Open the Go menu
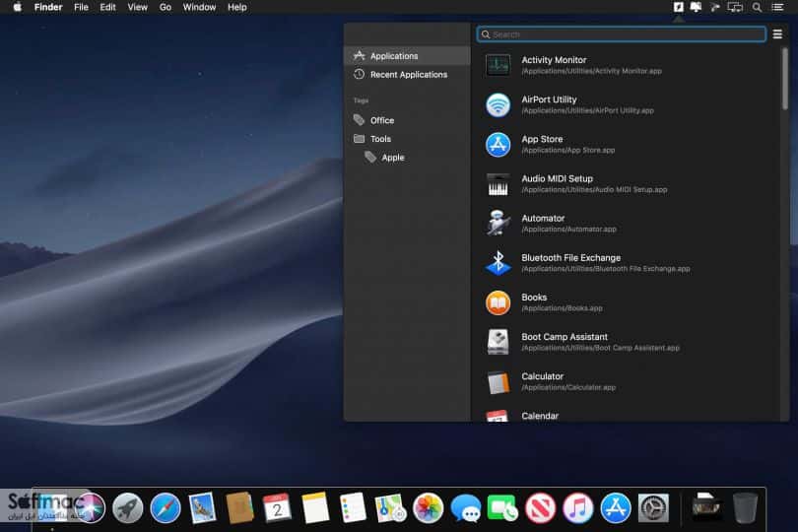The height and width of the screenshot is (532, 798). (166, 7)
